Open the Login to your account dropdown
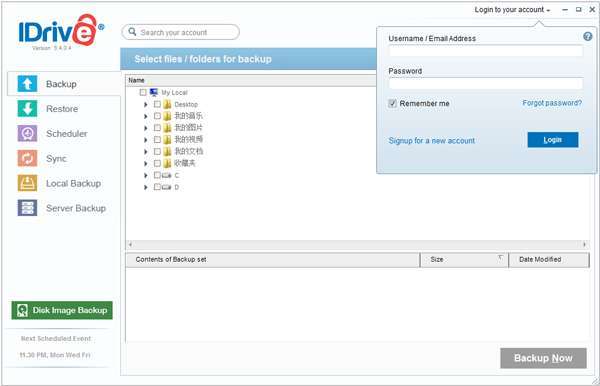This screenshot has height=386, width=600. pos(512,10)
